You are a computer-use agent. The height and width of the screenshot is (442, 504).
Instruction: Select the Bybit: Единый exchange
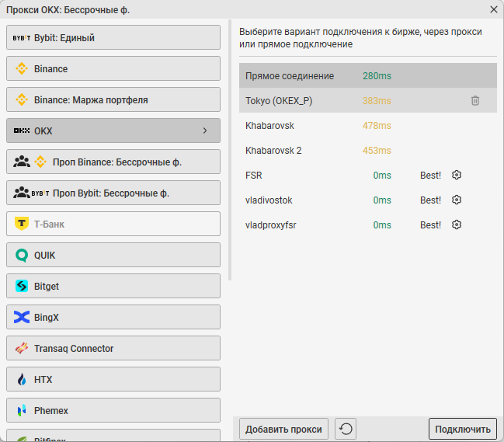[113, 38]
